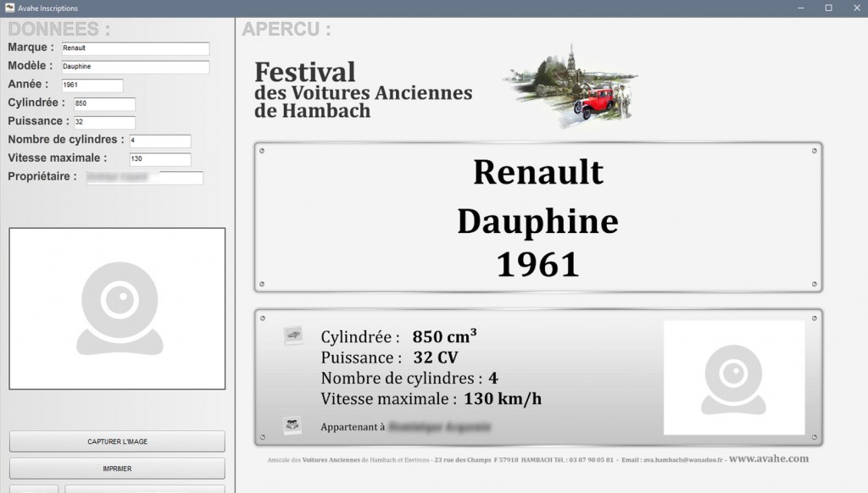868x493 pixels.
Task: Click the Appartenant à label in preview
Action: pyautogui.click(x=353, y=427)
